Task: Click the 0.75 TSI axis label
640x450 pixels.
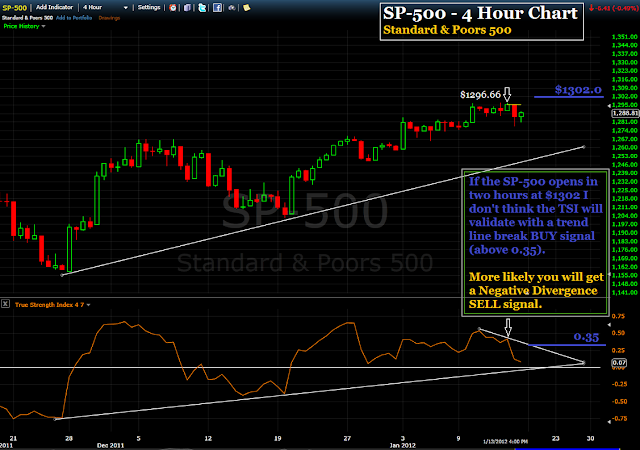Action: coord(618,316)
